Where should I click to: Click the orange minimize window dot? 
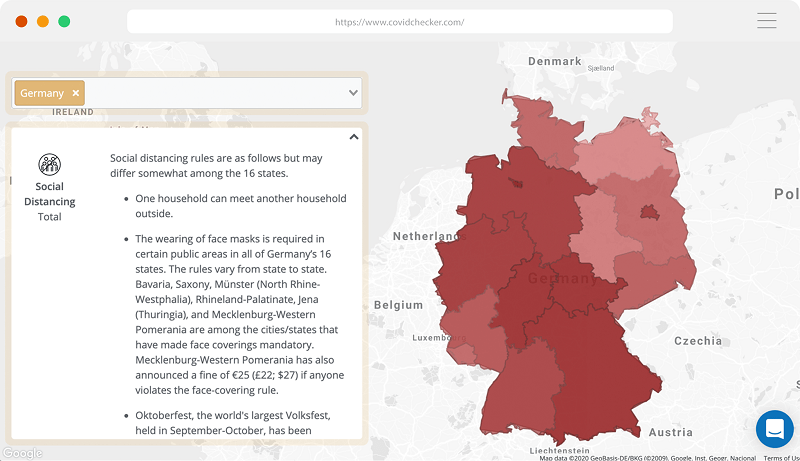pos(43,21)
